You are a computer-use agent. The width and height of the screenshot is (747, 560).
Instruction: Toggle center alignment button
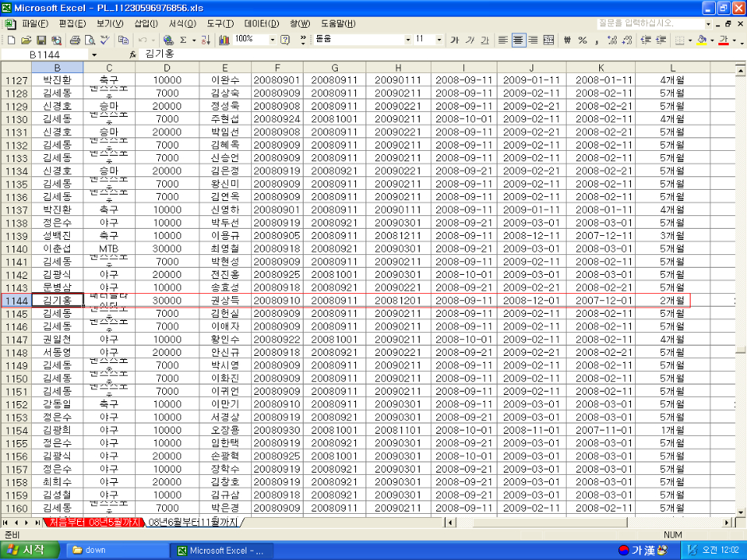click(518, 40)
